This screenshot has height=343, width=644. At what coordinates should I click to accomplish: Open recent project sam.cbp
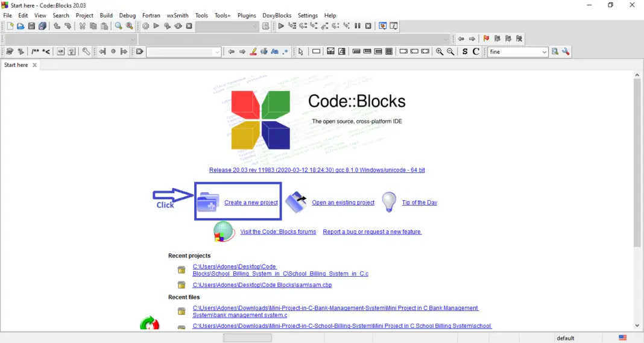262,285
